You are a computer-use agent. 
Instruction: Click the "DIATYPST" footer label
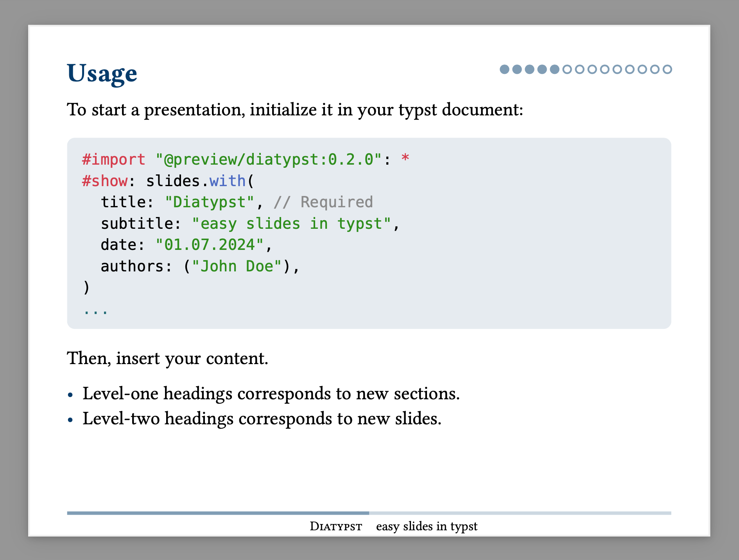coord(335,526)
